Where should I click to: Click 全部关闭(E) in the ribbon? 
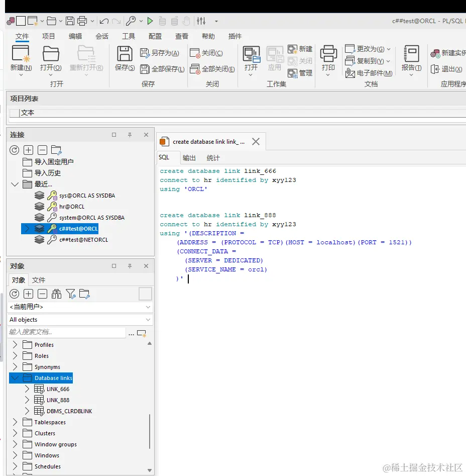pos(212,69)
